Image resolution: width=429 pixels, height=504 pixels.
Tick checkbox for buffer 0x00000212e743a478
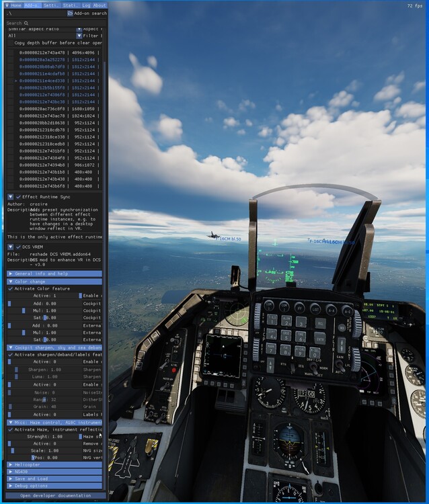[x=11, y=52]
